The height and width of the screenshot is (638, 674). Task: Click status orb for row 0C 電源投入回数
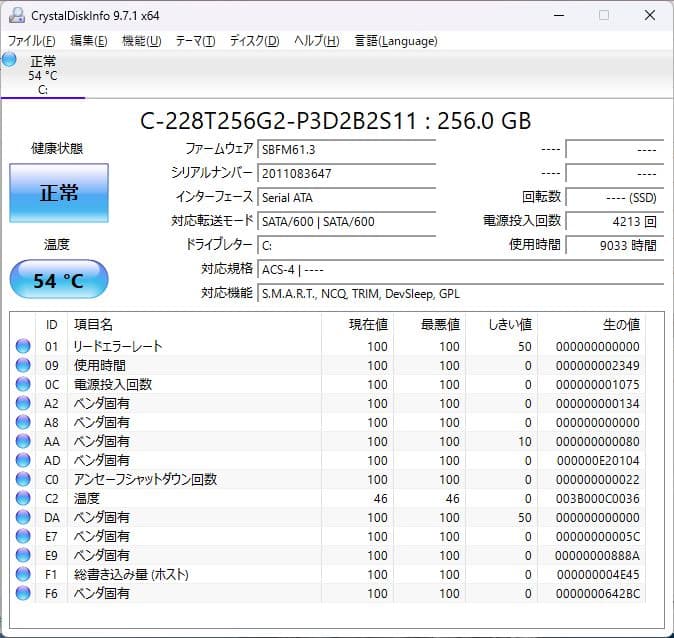(x=23, y=384)
